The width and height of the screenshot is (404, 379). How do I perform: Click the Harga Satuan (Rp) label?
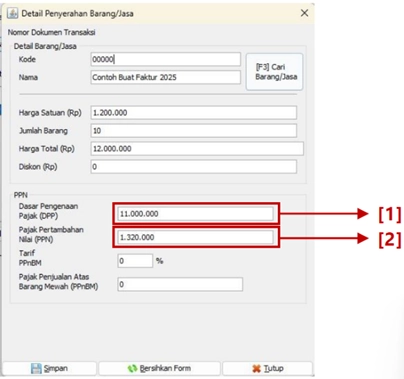coord(50,113)
